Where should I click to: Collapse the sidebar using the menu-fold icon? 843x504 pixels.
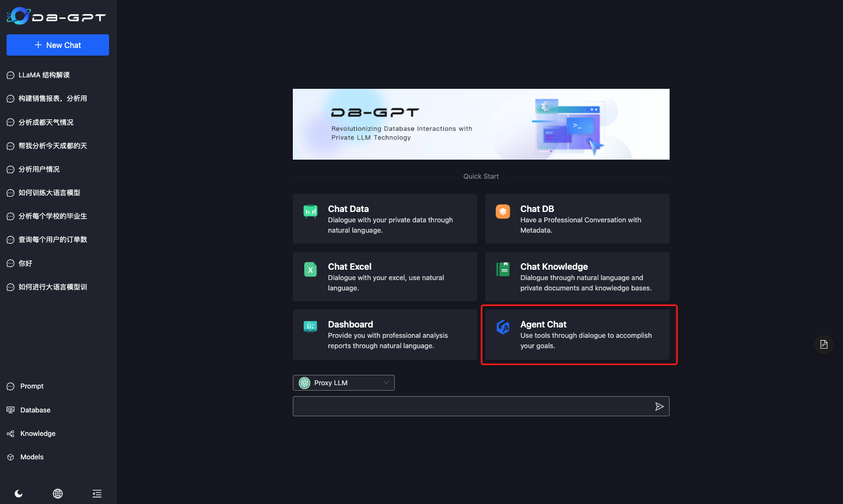coord(97,494)
